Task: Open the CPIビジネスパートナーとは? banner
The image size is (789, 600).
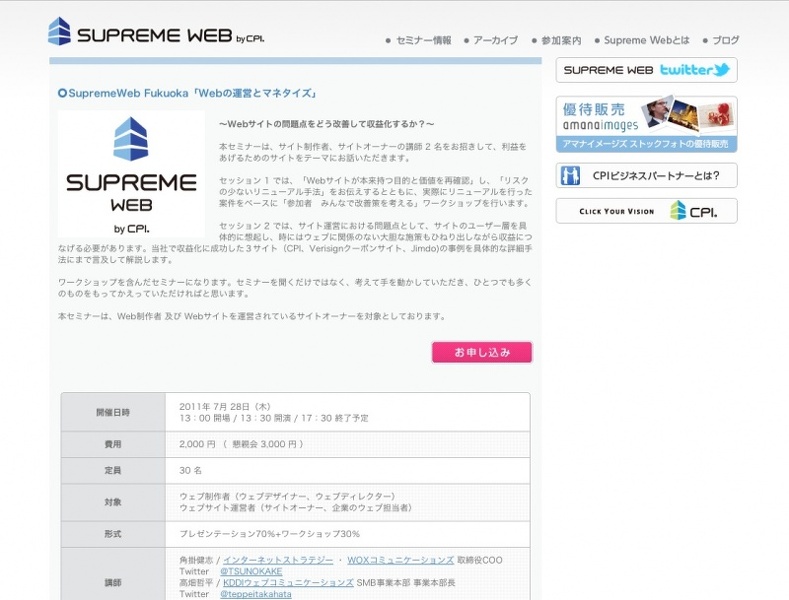Action: tap(647, 176)
